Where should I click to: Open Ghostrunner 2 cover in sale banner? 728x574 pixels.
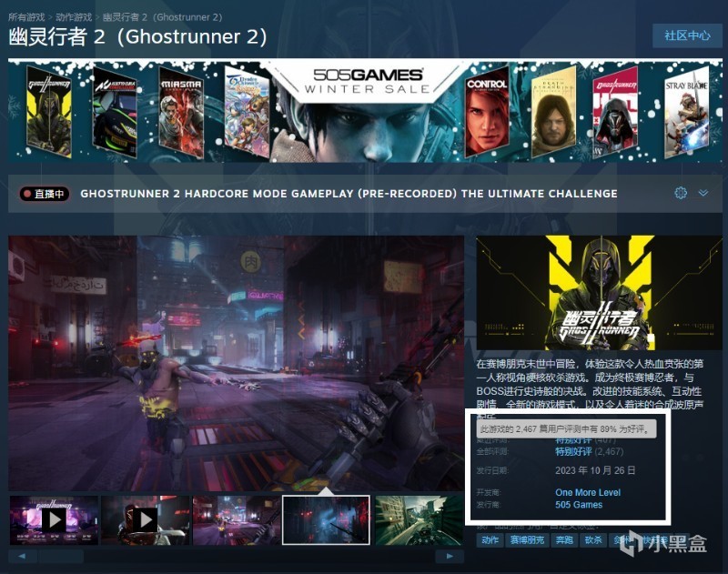49,112
